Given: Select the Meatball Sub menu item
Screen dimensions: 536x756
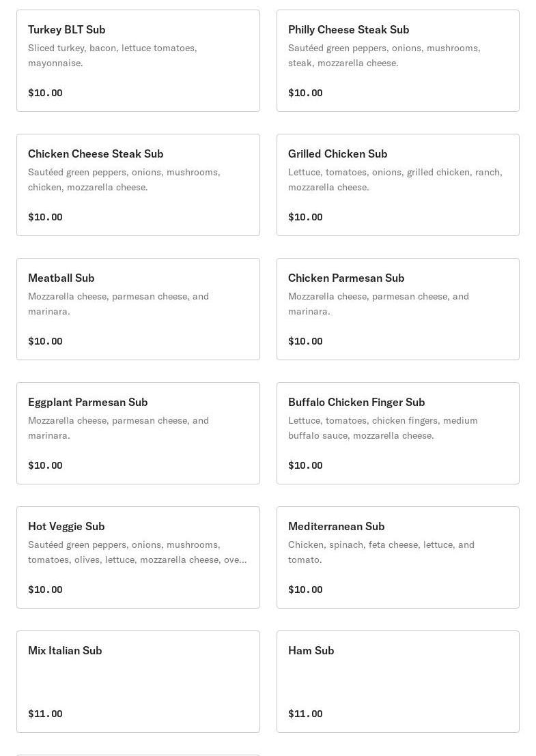Looking at the screenshot, I should (x=138, y=309).
